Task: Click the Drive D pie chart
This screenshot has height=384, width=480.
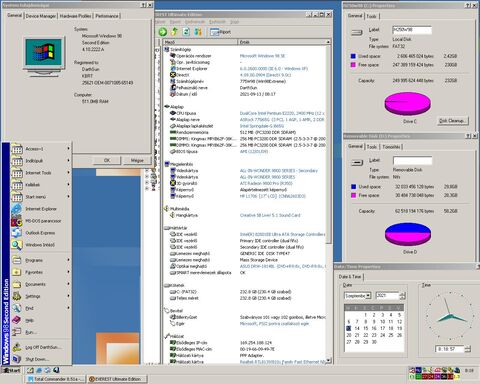Action: coord(408,234)
